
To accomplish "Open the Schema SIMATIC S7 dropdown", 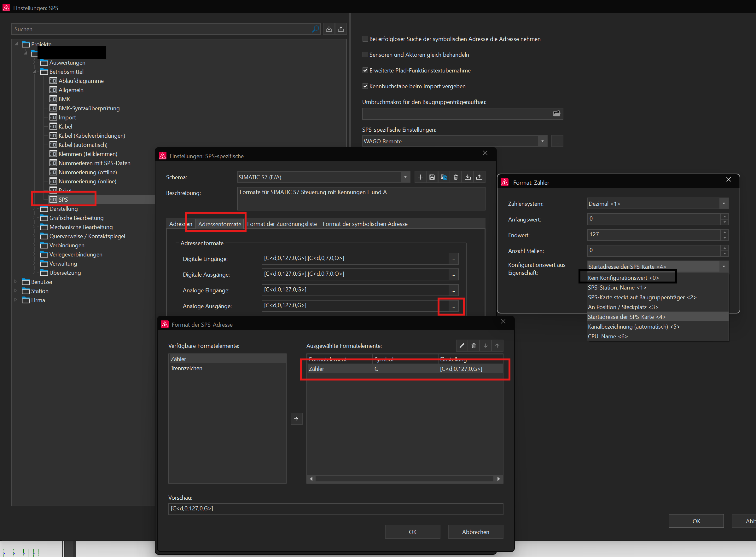I will point(405,177).
